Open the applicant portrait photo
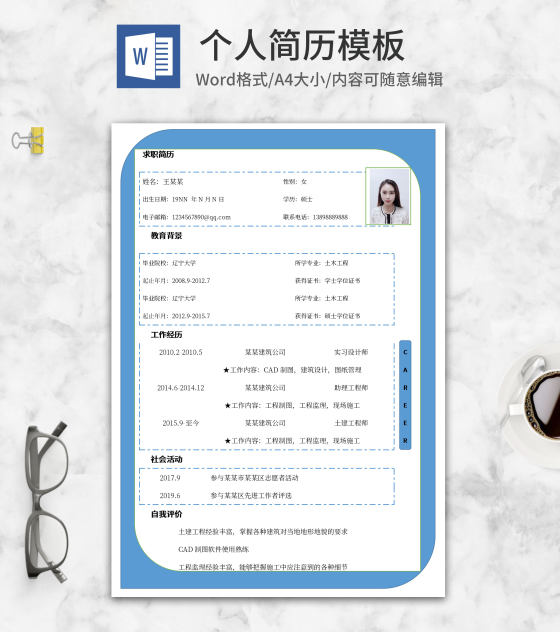The image size is (560, 632). (x=388, y=196)
